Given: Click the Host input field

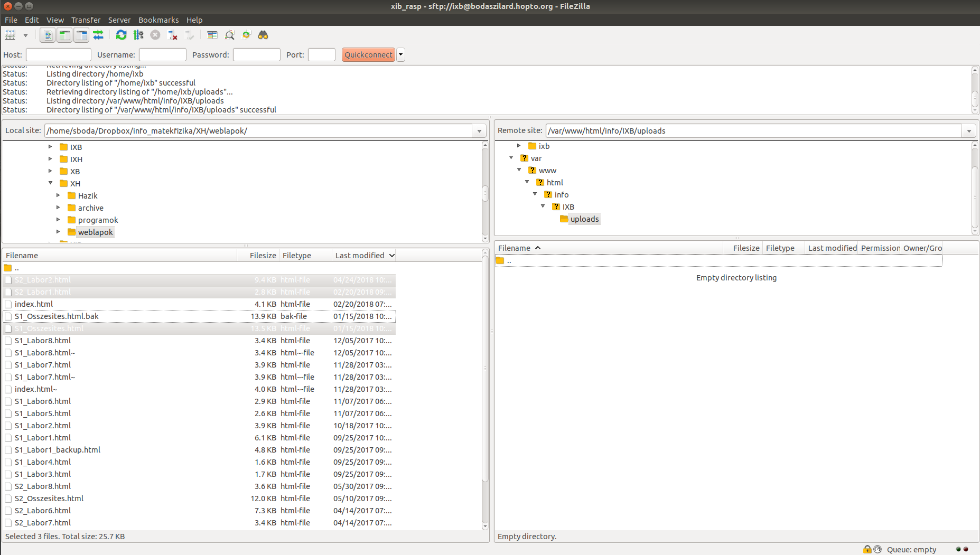Looking at the screenshot, I should point(59,55).
